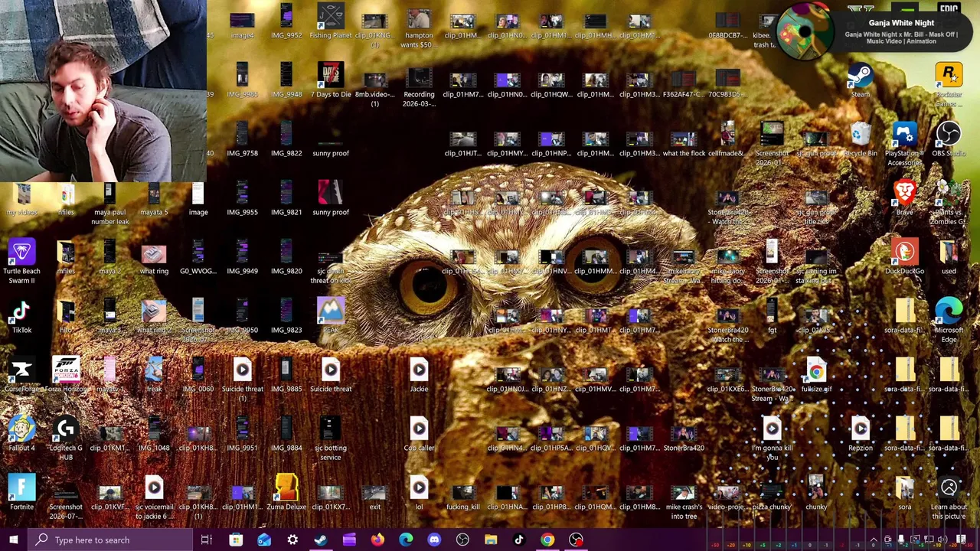The width and height of the screenshot is (980, 551).
Task: Select 'sjc voicemail to jackie 6' file
Action: pos(154,497)
